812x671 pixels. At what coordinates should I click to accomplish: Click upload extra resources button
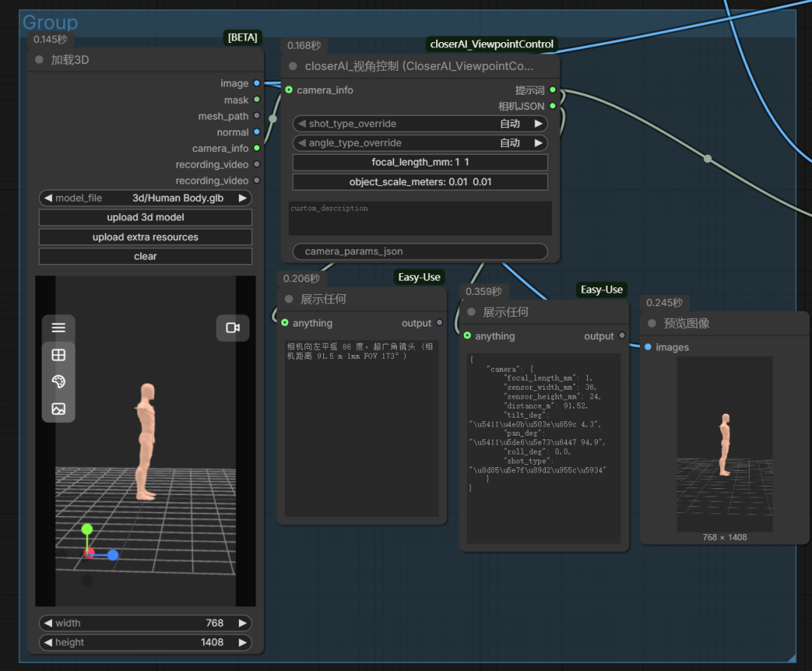click(146, 237)
